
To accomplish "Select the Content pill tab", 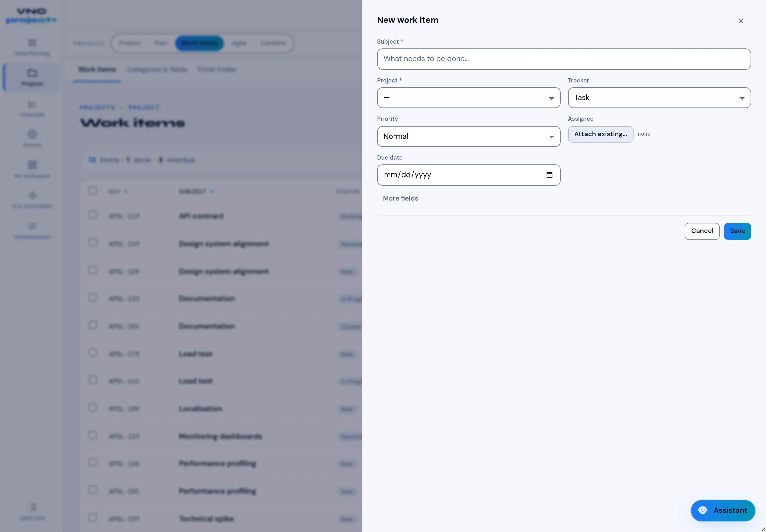I will [x=273, y=43].
